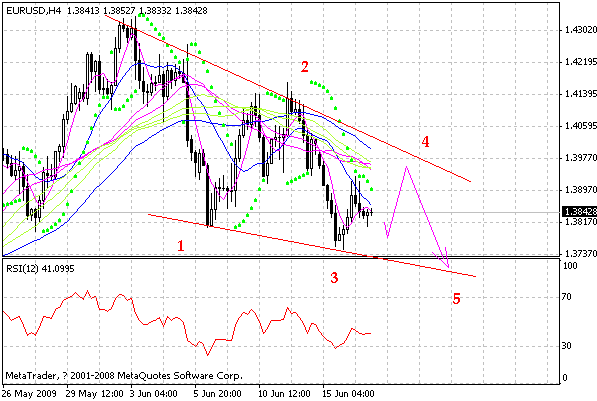Screen dimensions: 597x401
Task: Click the 10 Jun 12:00 time label
Action: click(284, 394)
